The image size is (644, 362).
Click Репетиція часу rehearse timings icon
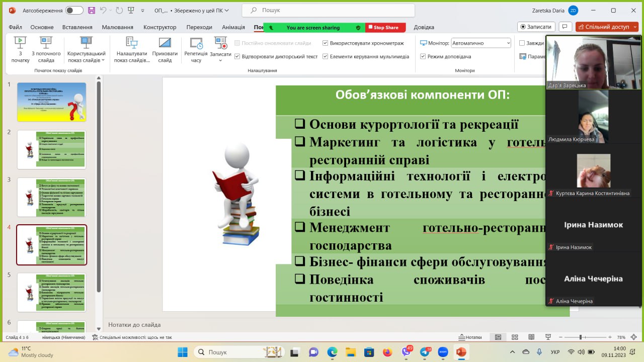point(196,49)
